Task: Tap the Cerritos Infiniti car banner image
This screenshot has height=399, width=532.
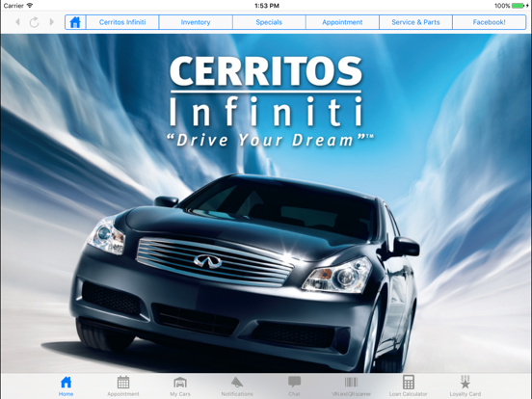Action: point(266,203)
